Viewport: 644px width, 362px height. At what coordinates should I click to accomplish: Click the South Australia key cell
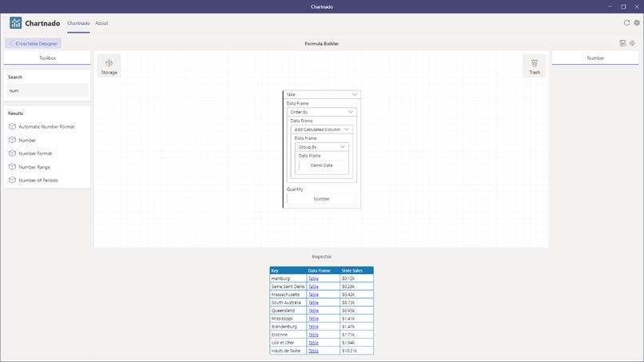click(288, 302)
